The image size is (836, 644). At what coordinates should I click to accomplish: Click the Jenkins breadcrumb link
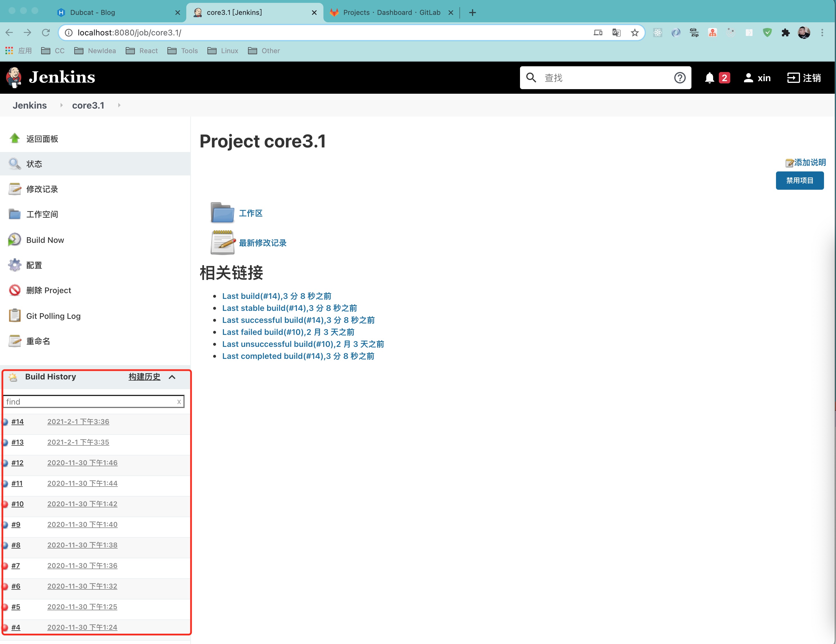coord(29,105)
